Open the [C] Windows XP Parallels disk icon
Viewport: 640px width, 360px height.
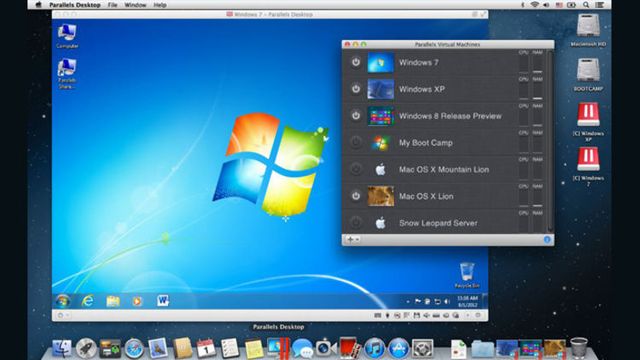click(588, 122)
